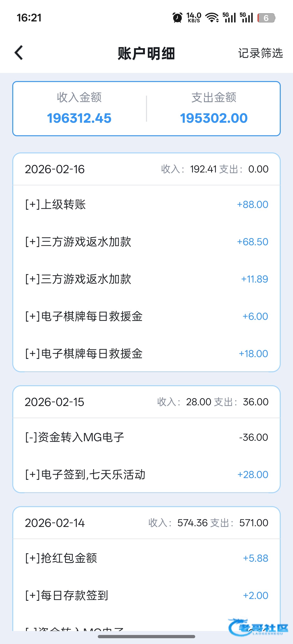Open the 上级转账 +88.00 record

click(x=146, y=205)
